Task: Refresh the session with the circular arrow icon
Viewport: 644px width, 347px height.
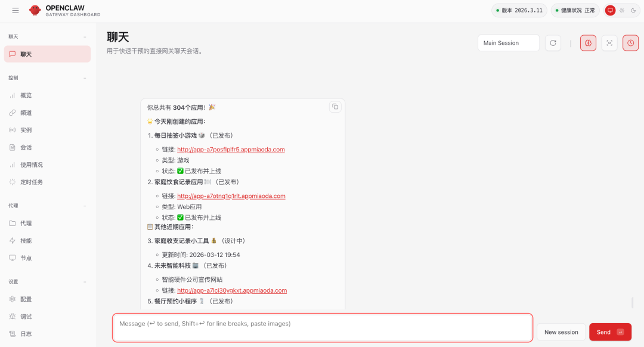Action: click(x=553, y=42)
